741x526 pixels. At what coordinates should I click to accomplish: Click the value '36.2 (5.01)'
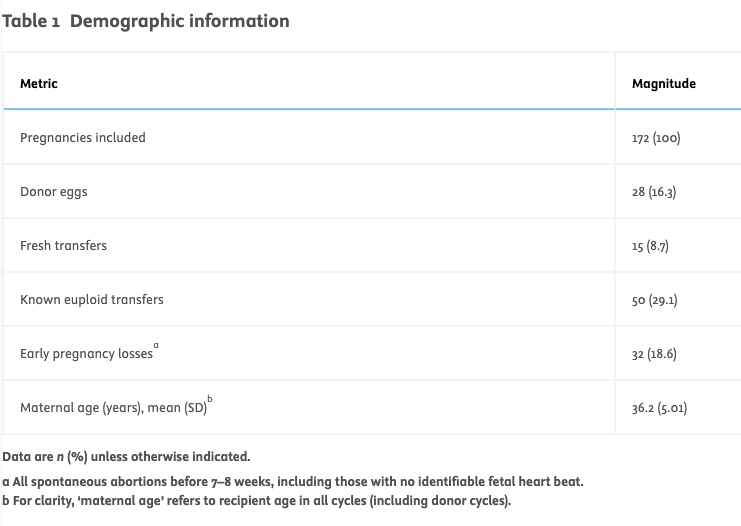[659, 408]
